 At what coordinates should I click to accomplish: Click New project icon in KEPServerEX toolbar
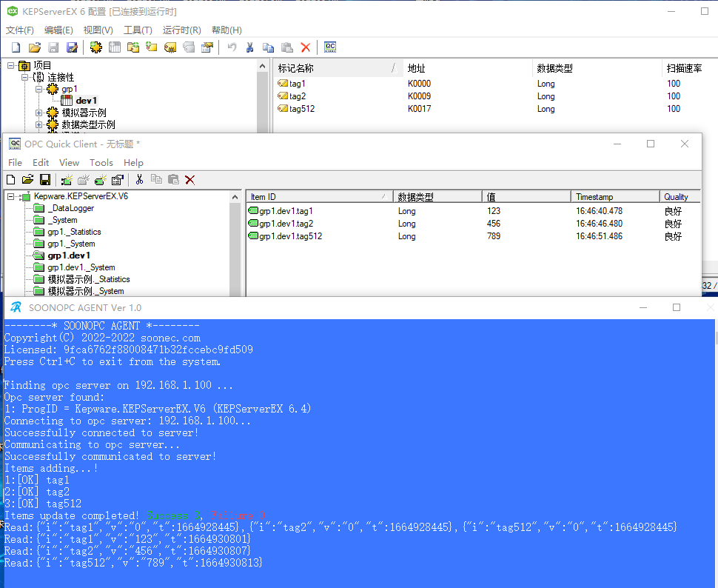click(x=16, y=47)
